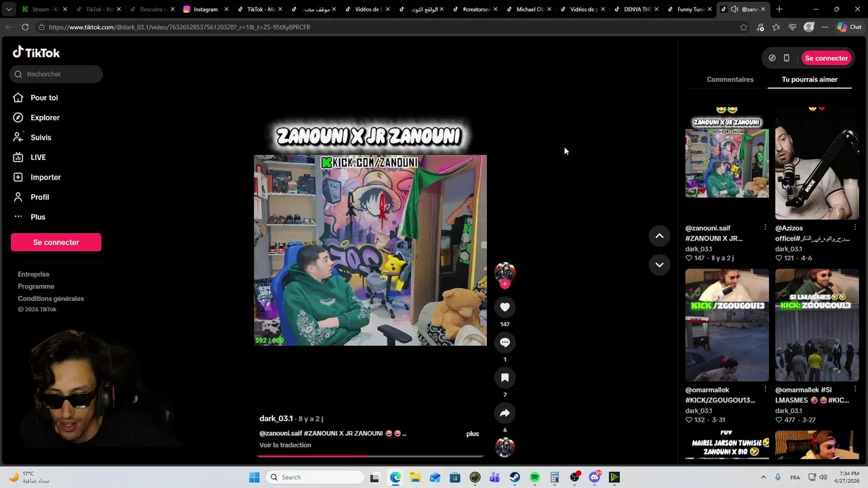Open comments via speech bubble icon
The height and width of the screenshot is (488, 868).
point(505,342)
